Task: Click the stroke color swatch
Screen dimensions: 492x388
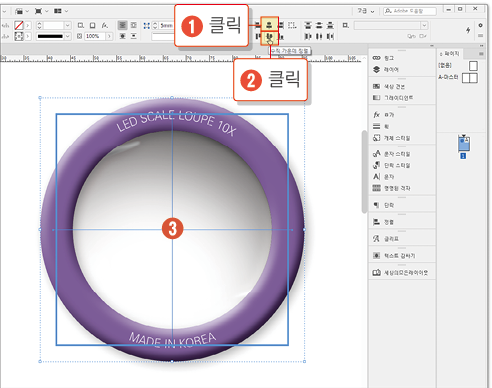Action: (x=19, y=36)
